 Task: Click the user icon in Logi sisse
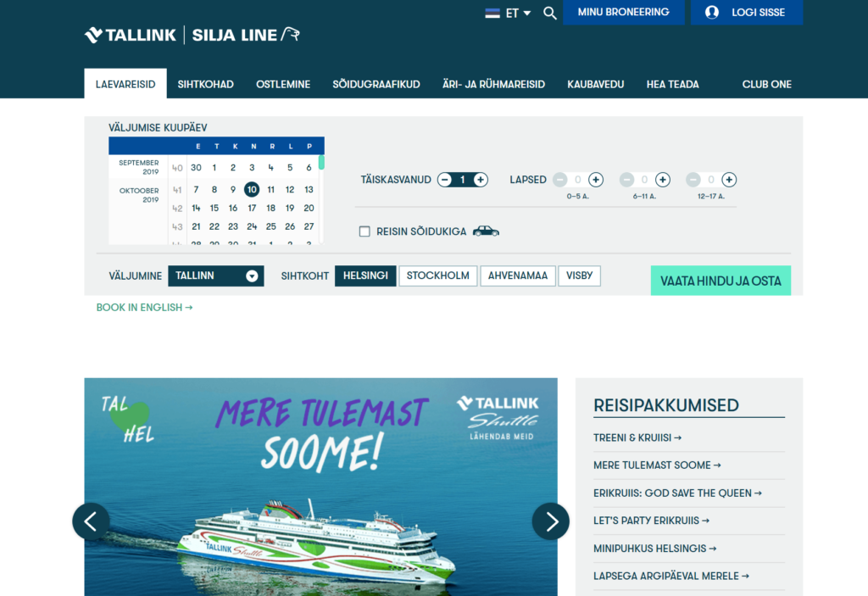click(712, 12)
